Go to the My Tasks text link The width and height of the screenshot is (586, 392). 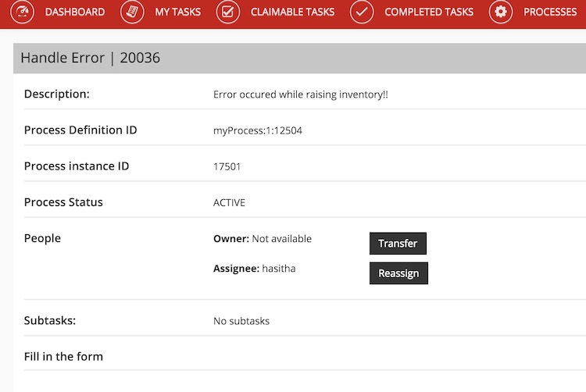(177, 12)
